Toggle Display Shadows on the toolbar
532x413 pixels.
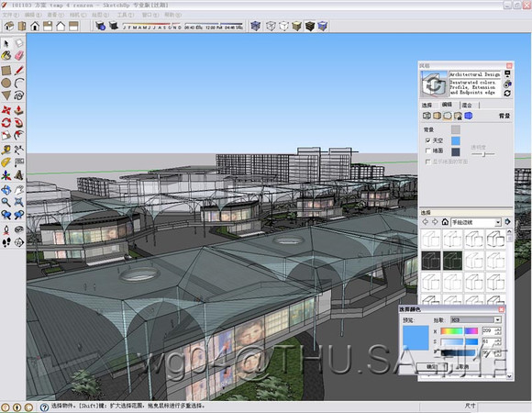coord(114,26)
